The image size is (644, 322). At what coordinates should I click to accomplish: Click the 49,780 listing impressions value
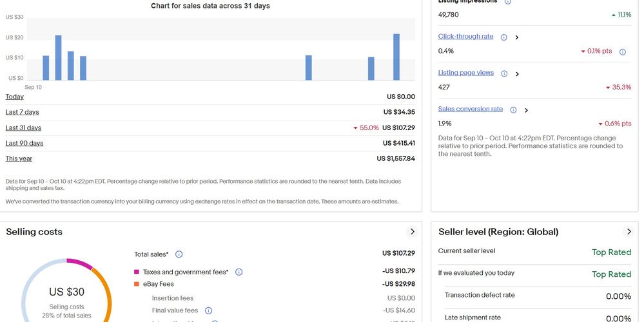click(449, 15)
